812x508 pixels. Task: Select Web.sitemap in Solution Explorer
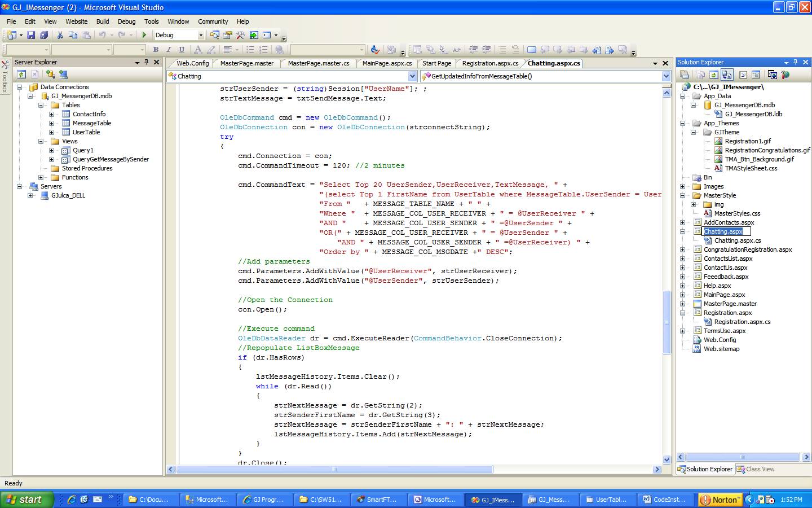(x=721, y=349)
